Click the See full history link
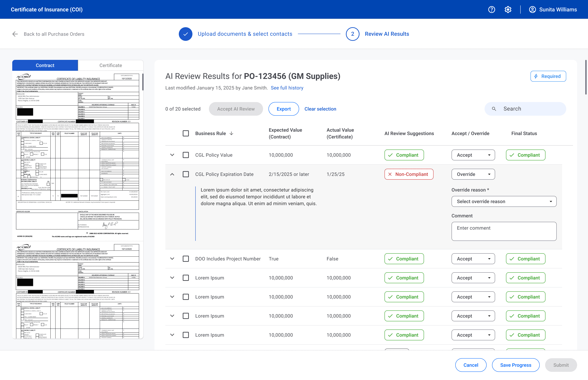The width and height of the screenshot is (588, 380). (287, 88)
